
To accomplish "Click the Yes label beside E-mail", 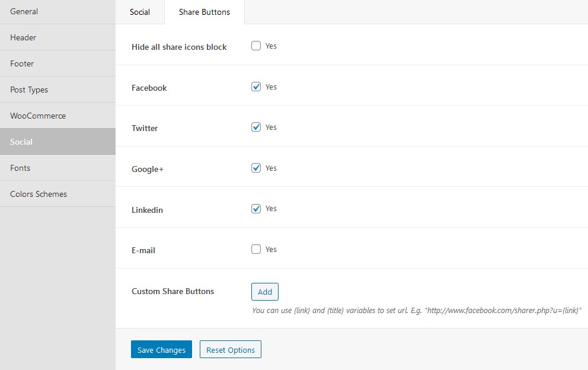I will pyautogui.click(x=271, y=250).
